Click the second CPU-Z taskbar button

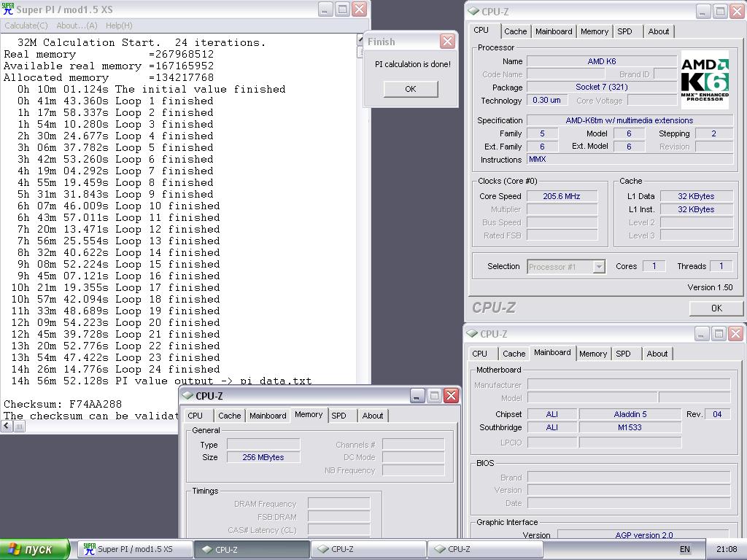(368, 549)
